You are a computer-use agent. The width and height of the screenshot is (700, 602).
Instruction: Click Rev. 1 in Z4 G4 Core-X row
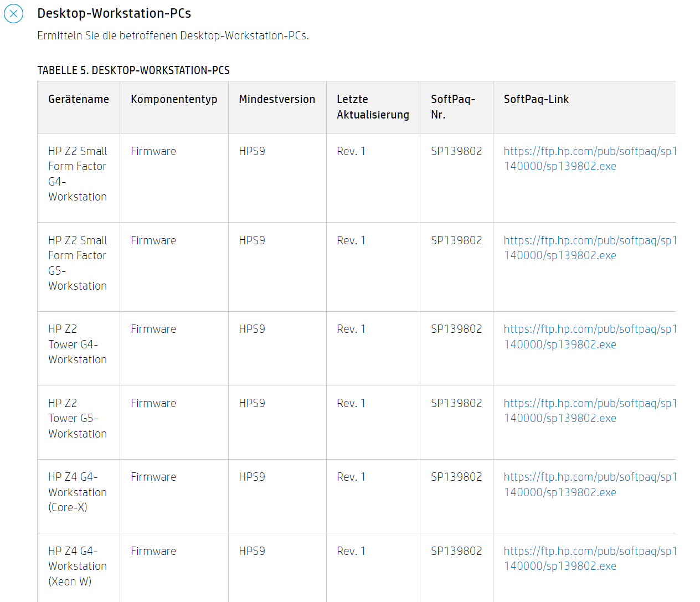pos(351,477)
